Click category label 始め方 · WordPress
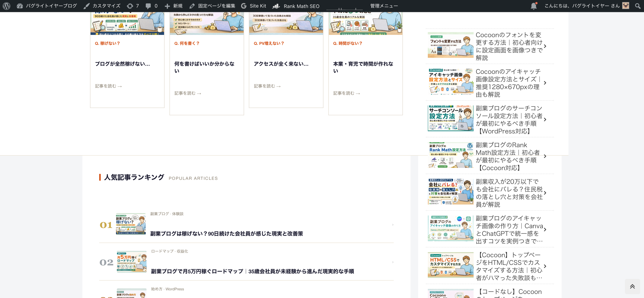 point(168,289)
